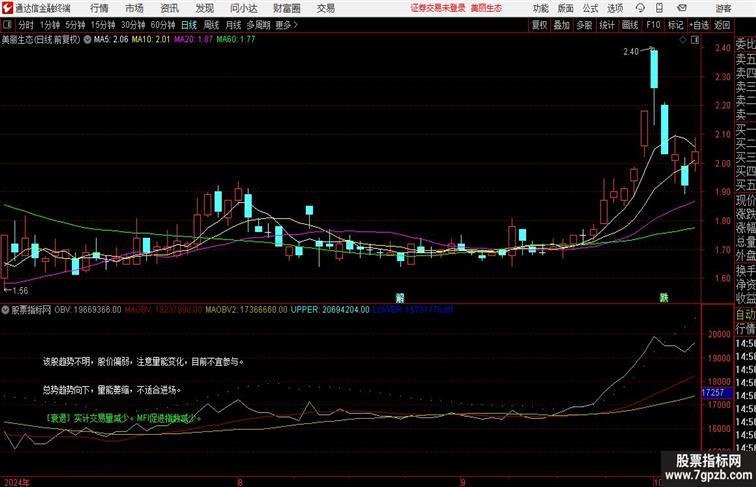Open the 交易 menu
This screenshot has width=756, height=487.
point(325,8)
